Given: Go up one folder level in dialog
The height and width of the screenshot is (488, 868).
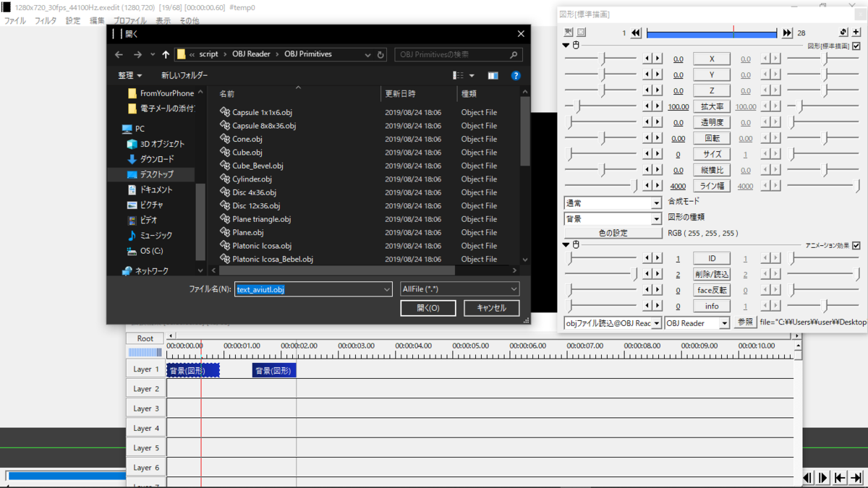Looking at the screenshot, I should 166,54.
